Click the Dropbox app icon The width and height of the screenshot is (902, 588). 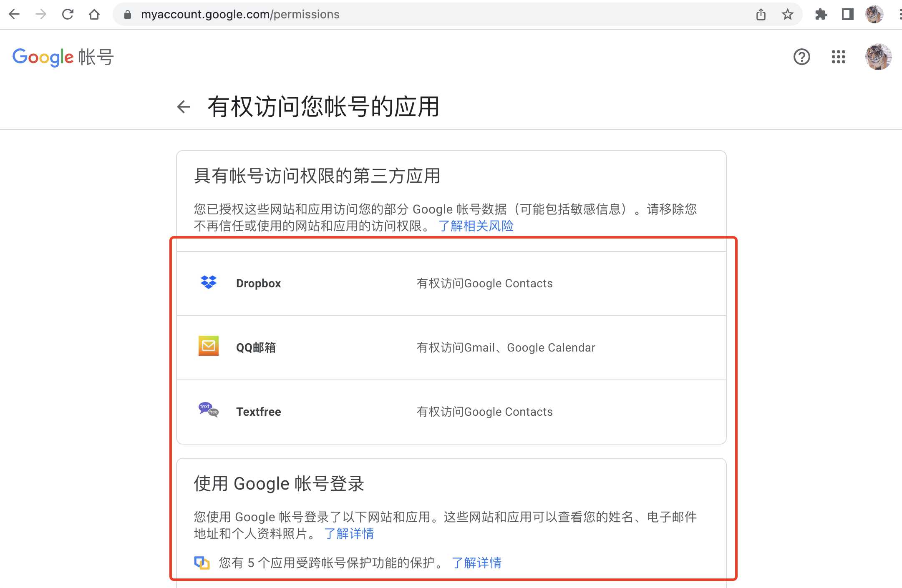[x=208, y=283]
